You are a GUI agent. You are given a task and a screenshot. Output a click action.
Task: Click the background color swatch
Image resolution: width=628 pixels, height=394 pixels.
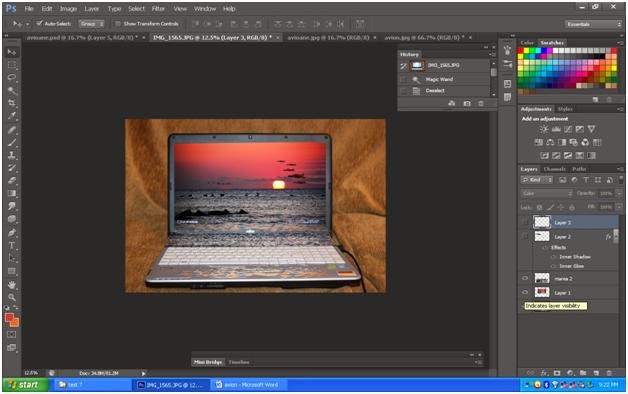[x=14, y=322]
